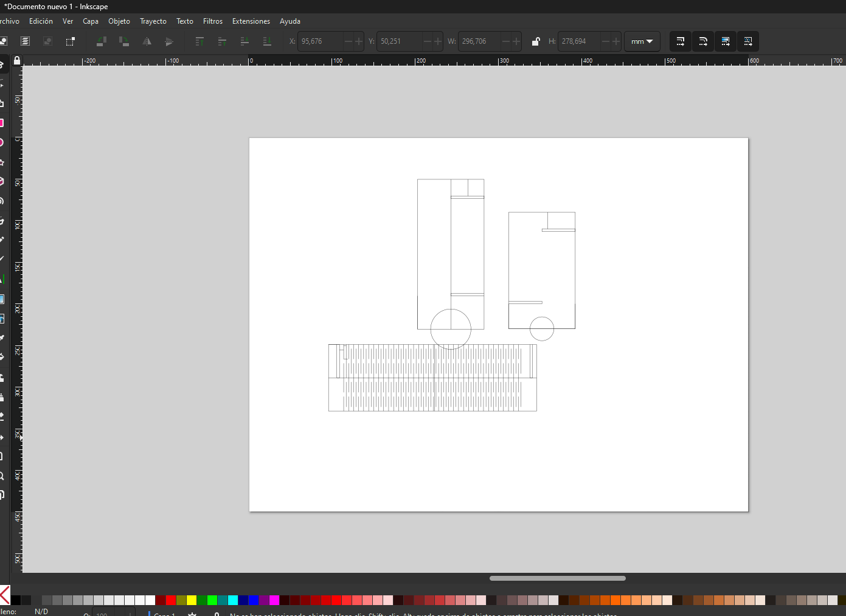Screen dimensions: 846x616
Task: Flip selection vertically
Action: (x=169, y=41)
